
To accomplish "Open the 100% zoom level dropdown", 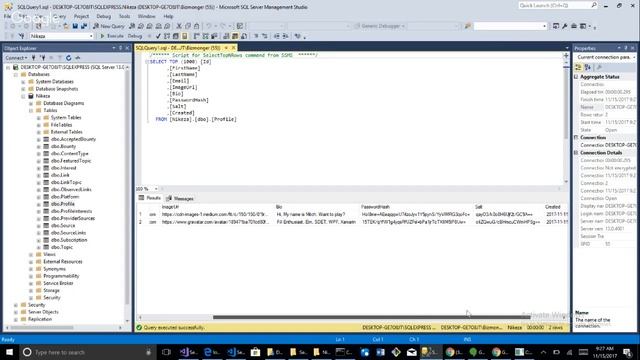I will click(x=156, y=189).
